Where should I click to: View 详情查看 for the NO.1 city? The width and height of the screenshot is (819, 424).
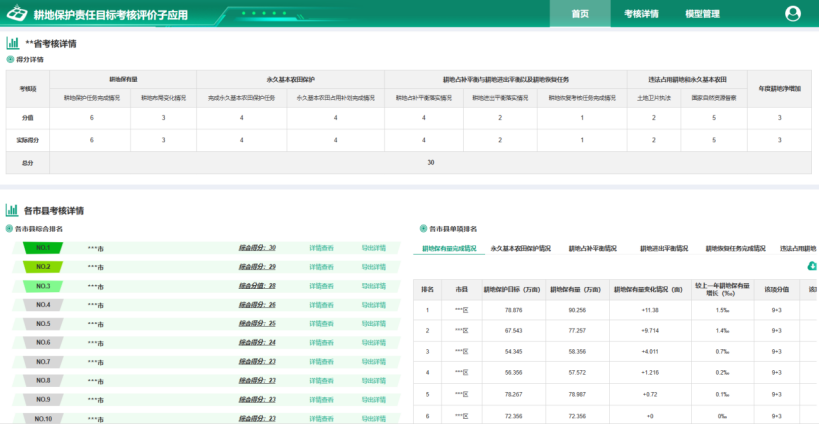point(321,248)
